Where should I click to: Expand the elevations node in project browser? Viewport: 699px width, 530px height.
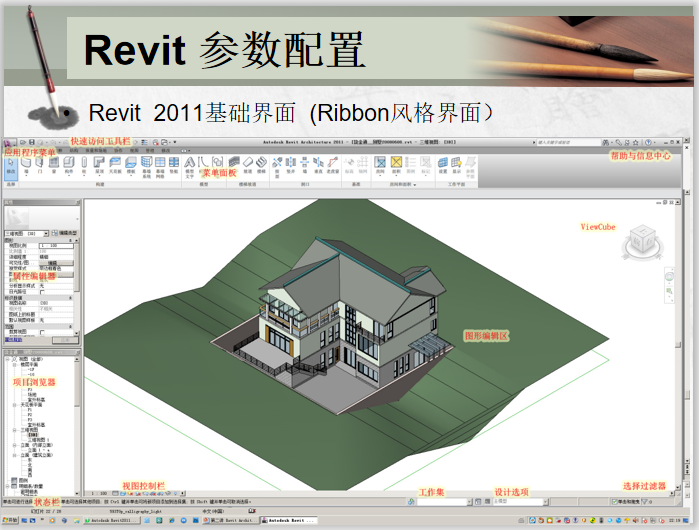coord(14,441)
